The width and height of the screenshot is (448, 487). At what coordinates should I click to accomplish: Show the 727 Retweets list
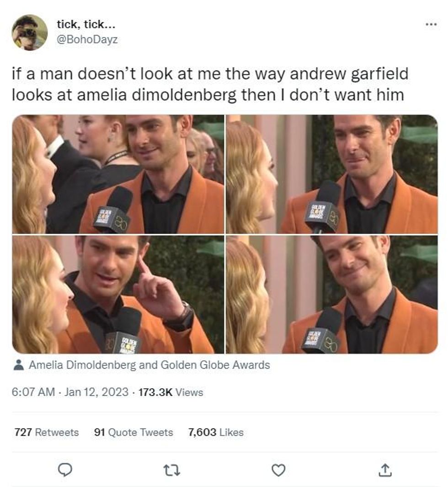(47, 432)
